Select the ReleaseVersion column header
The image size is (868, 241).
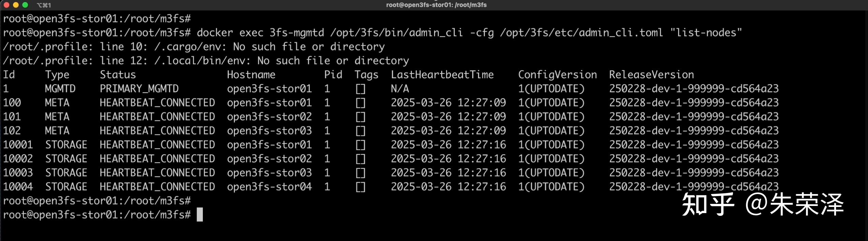[x=651, y=75]
